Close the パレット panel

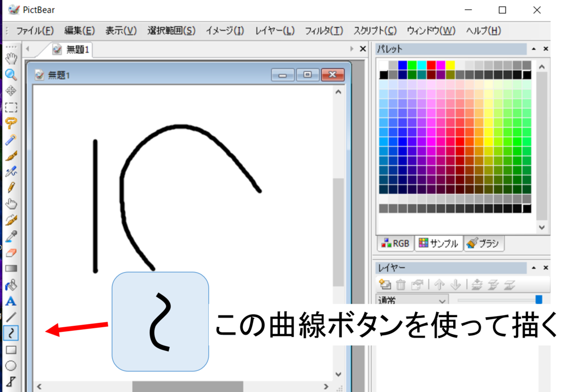(x=546, y=49)
